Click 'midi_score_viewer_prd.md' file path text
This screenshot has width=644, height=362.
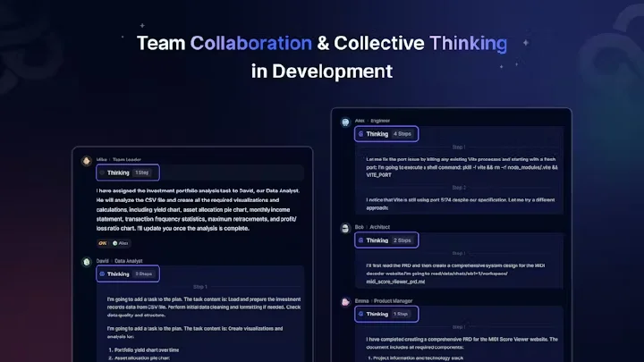click(395, 282)
